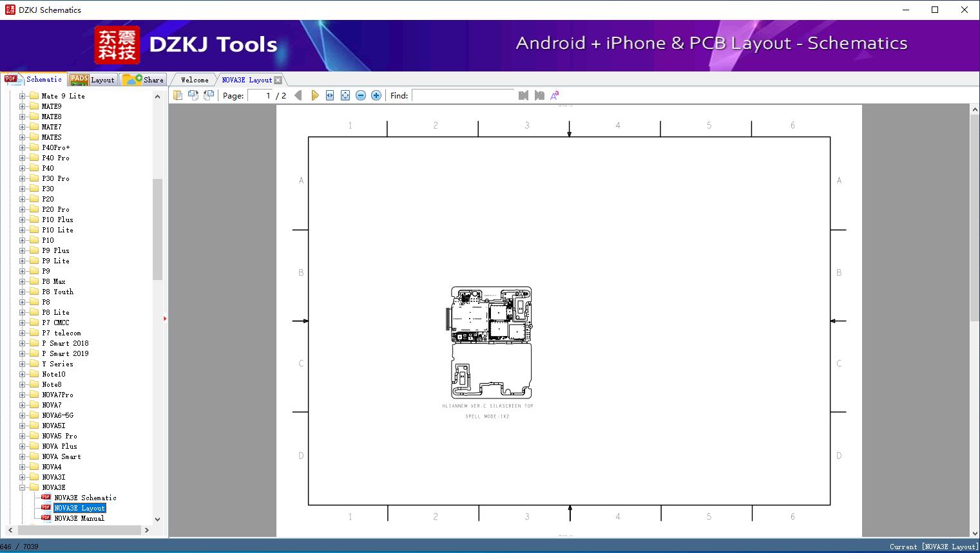
Task: Click the DZKJ red logo in the banner
Action: click(117, 45)
